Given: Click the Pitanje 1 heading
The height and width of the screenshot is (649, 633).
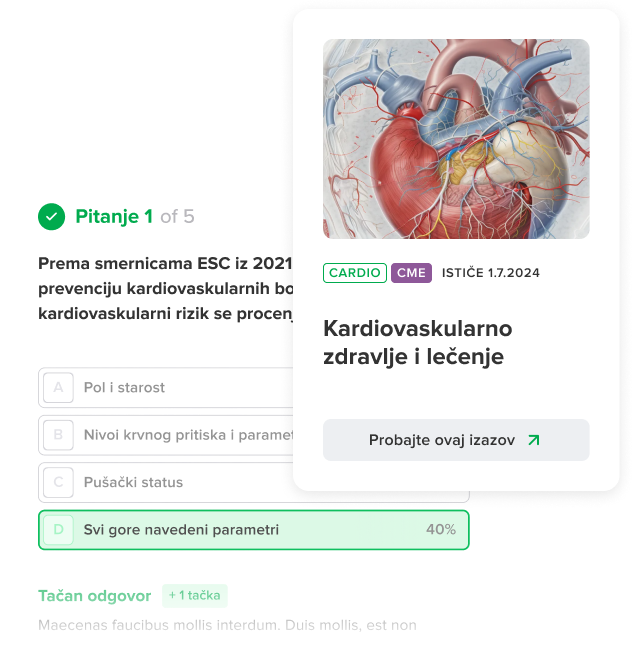Looking at the screenshot, I should point(114,216).
